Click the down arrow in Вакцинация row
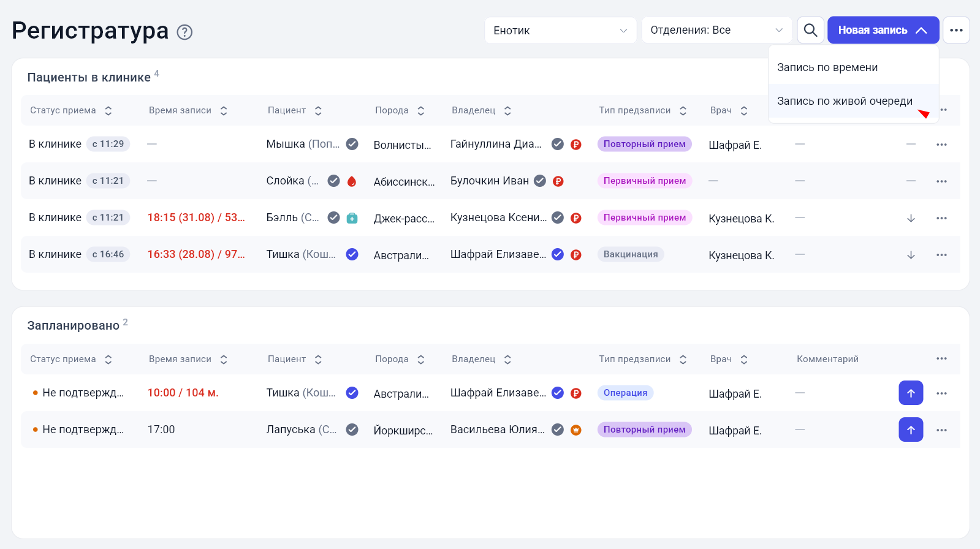 (911, 255)
